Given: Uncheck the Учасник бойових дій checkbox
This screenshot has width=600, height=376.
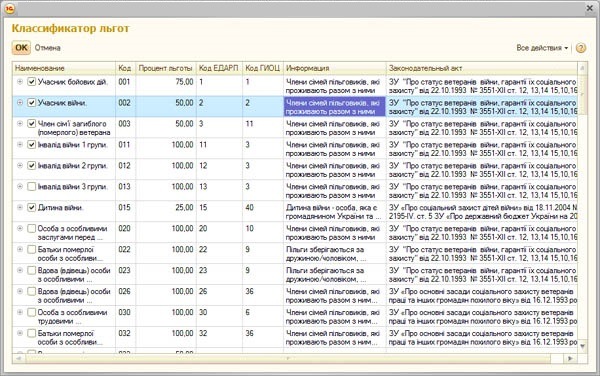Looking at the screenshot, I should click(32, 81).
